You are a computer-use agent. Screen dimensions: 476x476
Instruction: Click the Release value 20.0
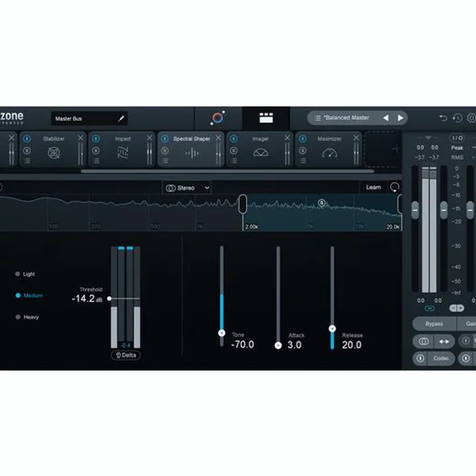click(352, 345)
